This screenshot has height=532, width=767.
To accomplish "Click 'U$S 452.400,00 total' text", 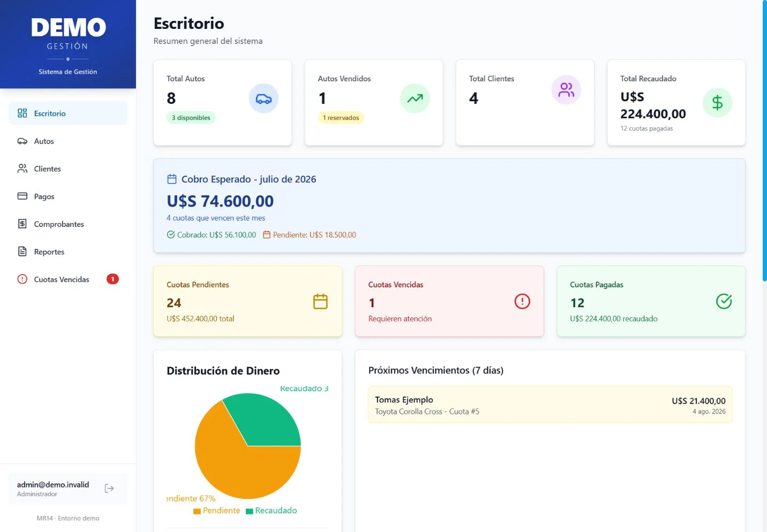I will 200,318.
